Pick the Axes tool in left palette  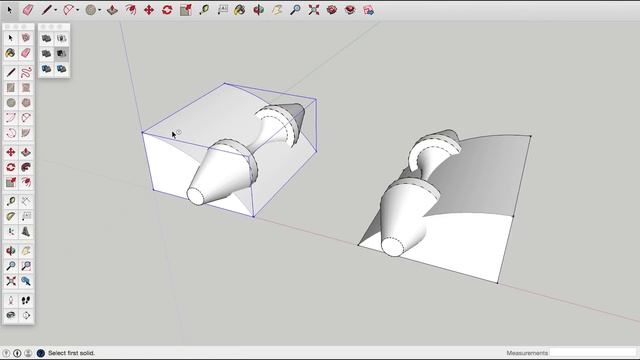coord(11,231)
